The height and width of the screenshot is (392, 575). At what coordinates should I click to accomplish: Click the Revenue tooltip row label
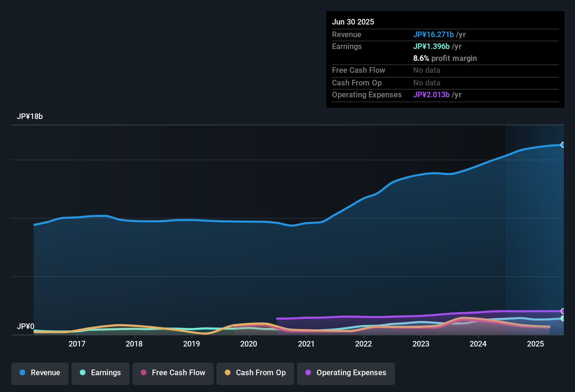click(347, 34)
